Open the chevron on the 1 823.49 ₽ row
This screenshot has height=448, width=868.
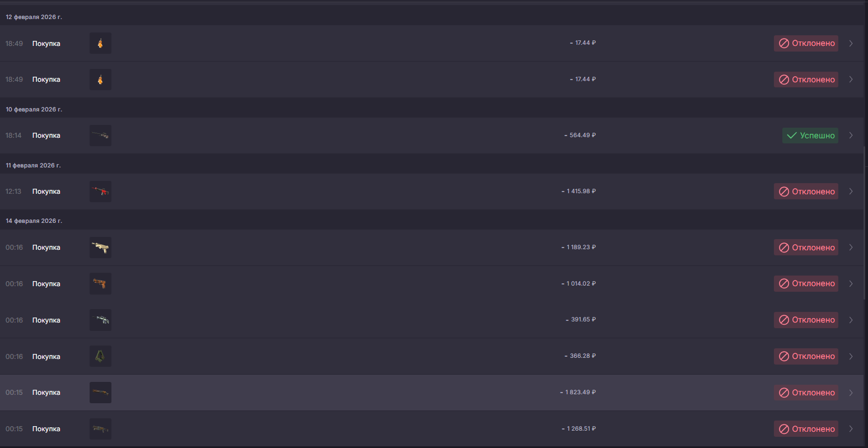[851, 393]
